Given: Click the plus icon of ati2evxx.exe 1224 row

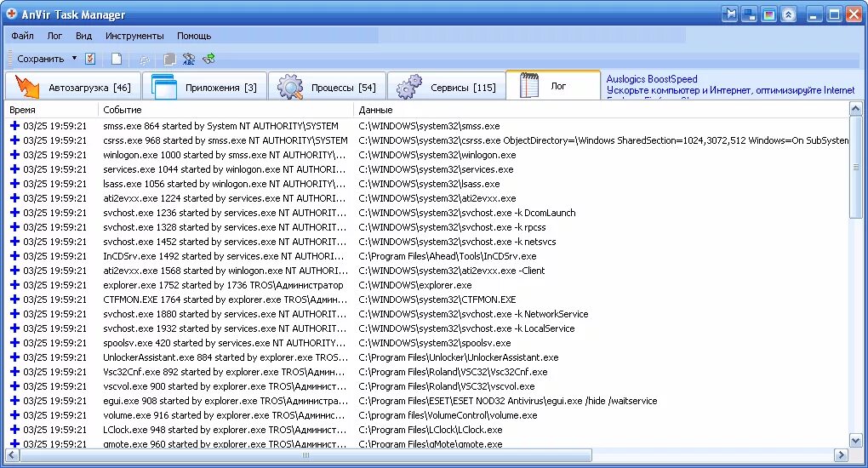Looking at the screenshot, I should 15,197.
